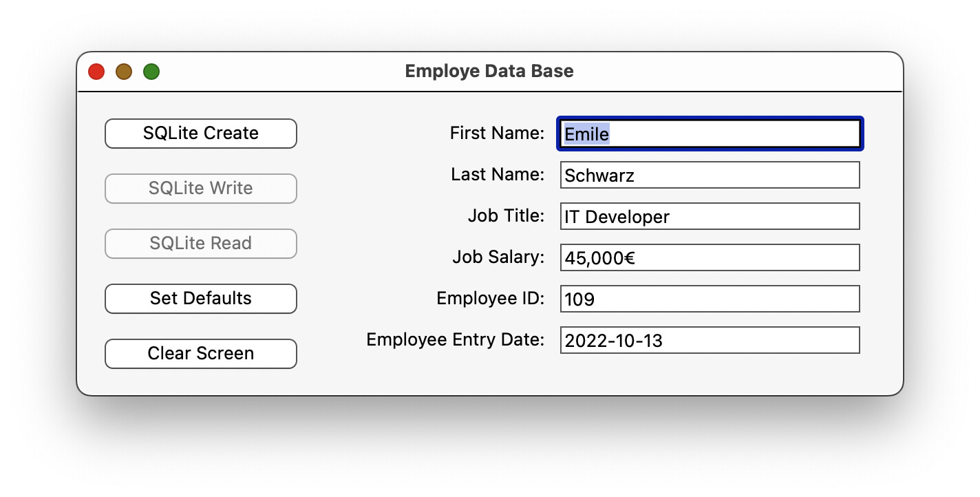
Task: Place cursor in the Job Salary field
Action: (710, 257)
